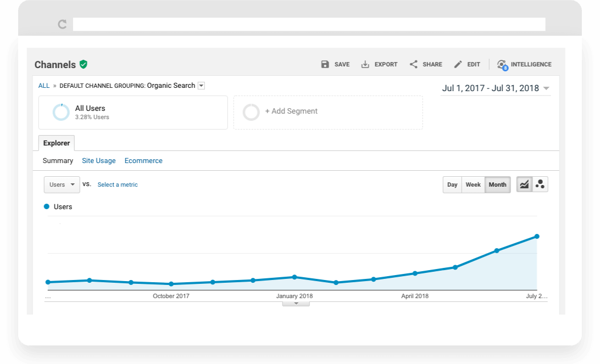Click the January 2018 axis label
The image size is (600, 364).
pyautogui.click(x=295, y=296)
